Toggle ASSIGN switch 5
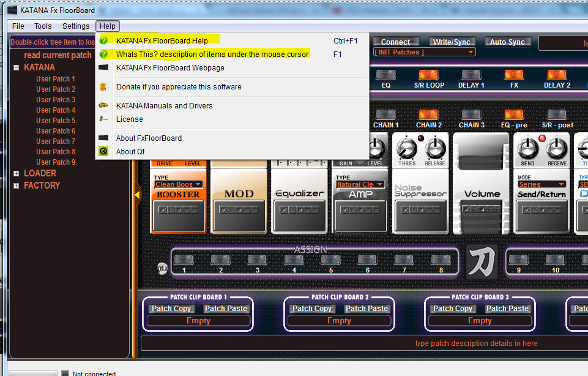Viewport: 588px width, 376px height. point(331,259)
